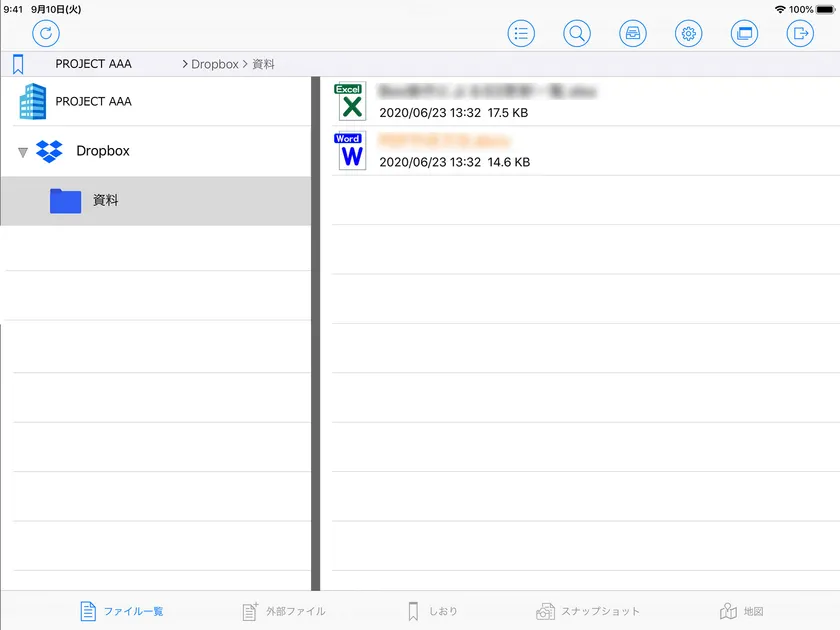
Task: Select PROJECT AAA tree row text
Action: [93, 101]
